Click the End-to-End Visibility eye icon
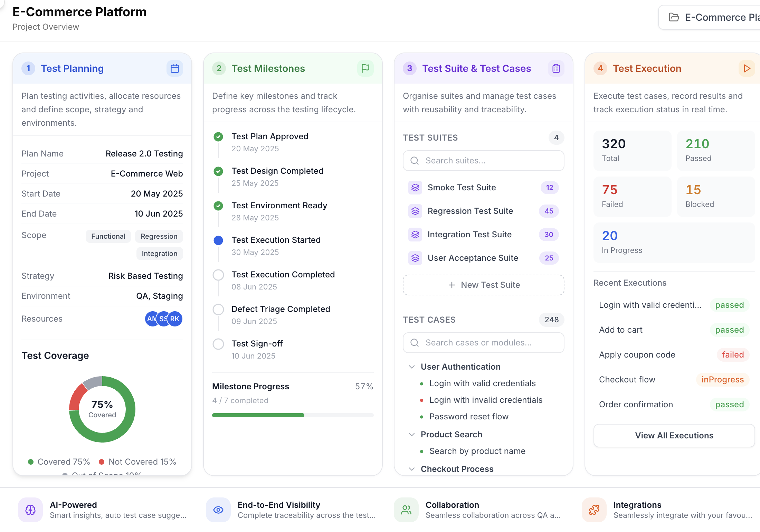760x532 pixels. click(x=218, y=510)
